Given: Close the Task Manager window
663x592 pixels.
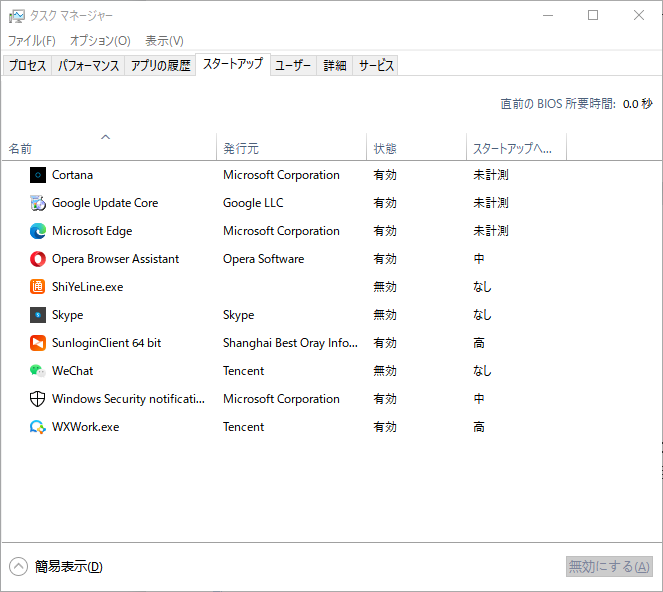Looking at the screenshot, I should click(638, 16).
